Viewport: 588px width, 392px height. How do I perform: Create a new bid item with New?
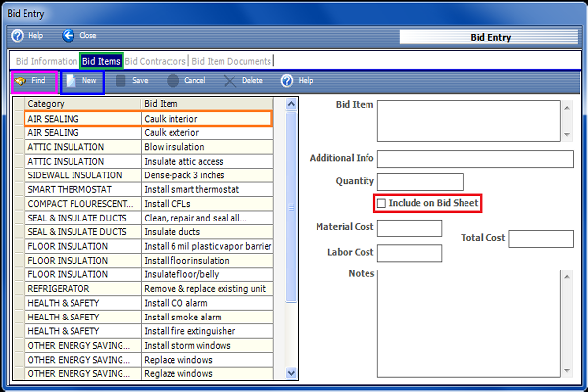[x=81, y=81]
